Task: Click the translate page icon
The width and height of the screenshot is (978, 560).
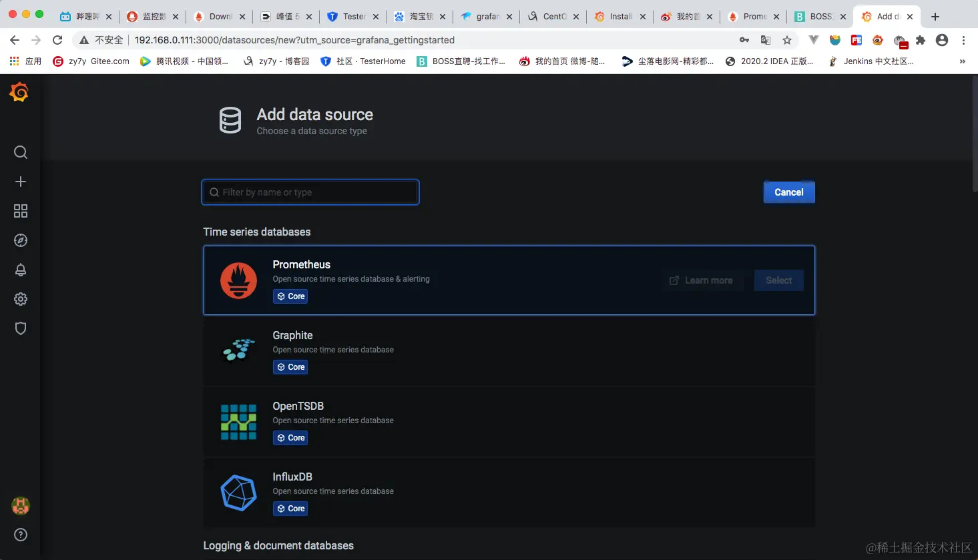Action: (766, 40)
